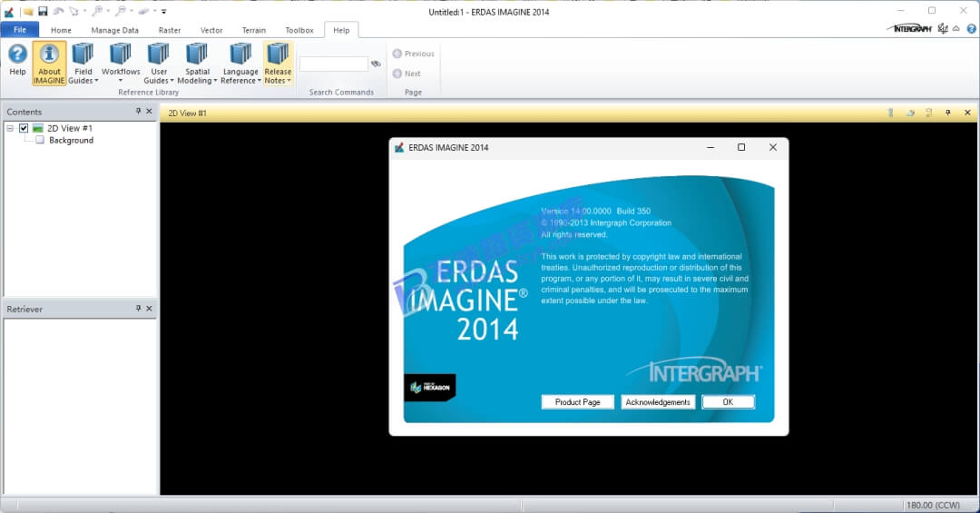The width and height of the screenshot is (980, 513).
Task: Open the Field Guides book icon
Action: pos(83,54)
